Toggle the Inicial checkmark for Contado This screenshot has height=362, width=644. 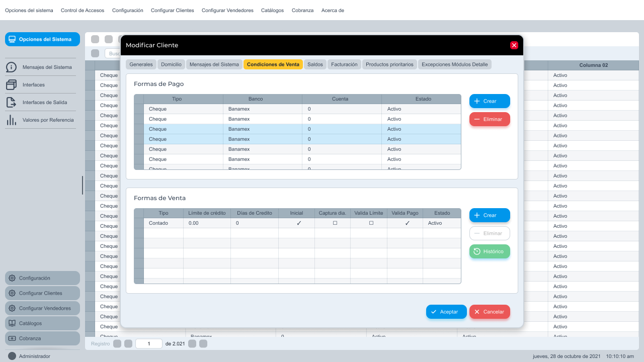(299, 223)
